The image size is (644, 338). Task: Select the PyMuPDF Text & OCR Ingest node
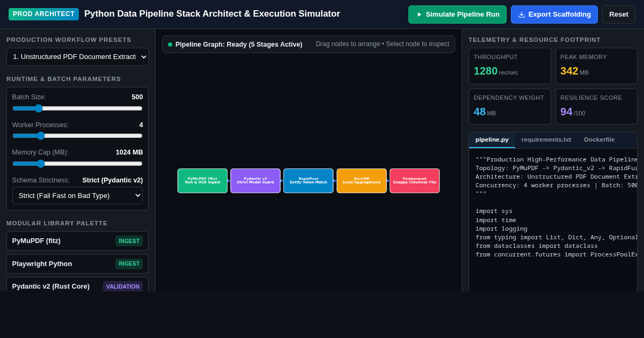point(202,181)
